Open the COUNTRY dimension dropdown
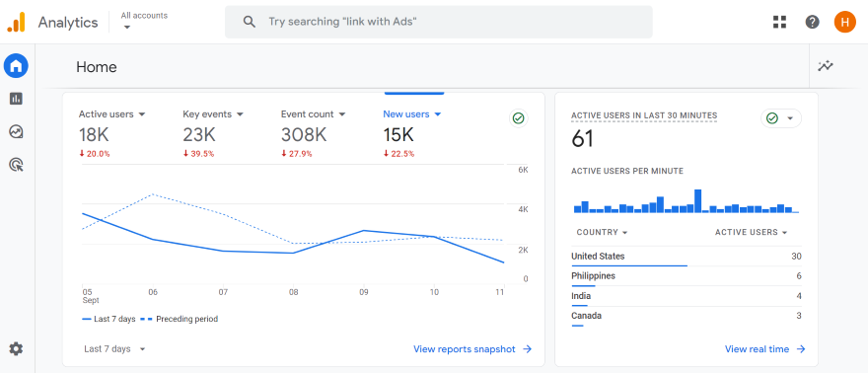This screenshot has width=868, height=373. click(602, 233)
